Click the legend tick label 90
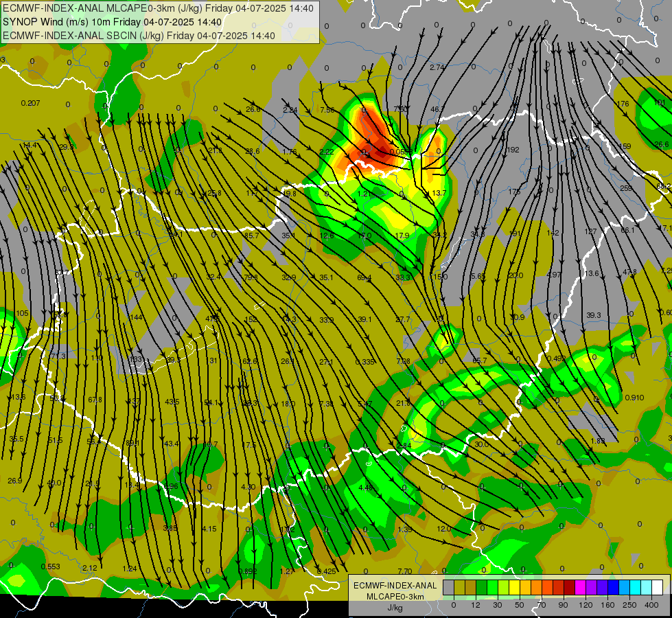672x618 pixels. (563, 605)
